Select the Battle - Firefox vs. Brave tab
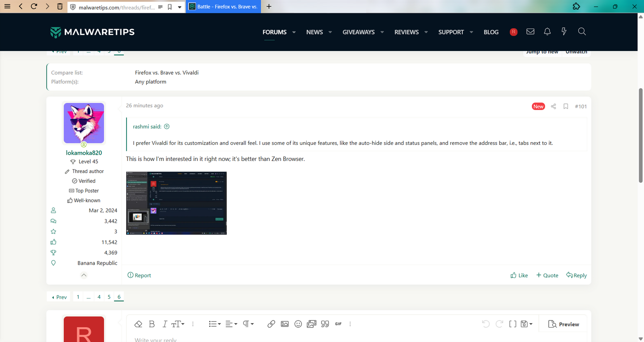Viewport: 644px width, 342px height. click(223, 7)
